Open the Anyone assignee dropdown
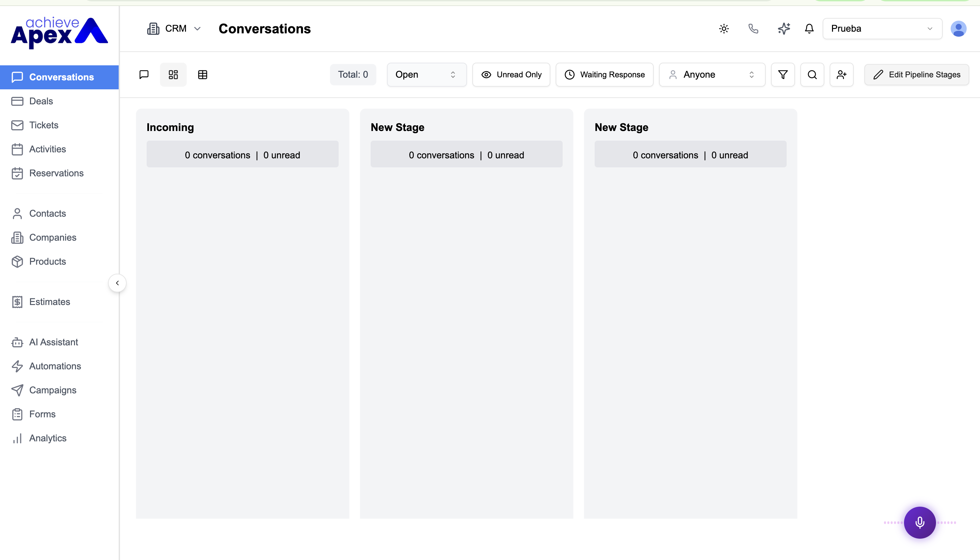The height and width of the screenshot is (560, 980). (x=712, y=75)
